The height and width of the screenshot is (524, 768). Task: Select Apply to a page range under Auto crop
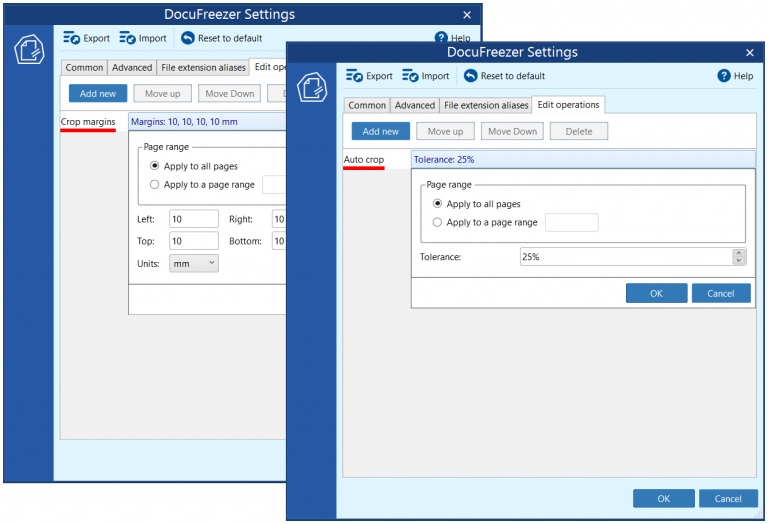[437, 222]
